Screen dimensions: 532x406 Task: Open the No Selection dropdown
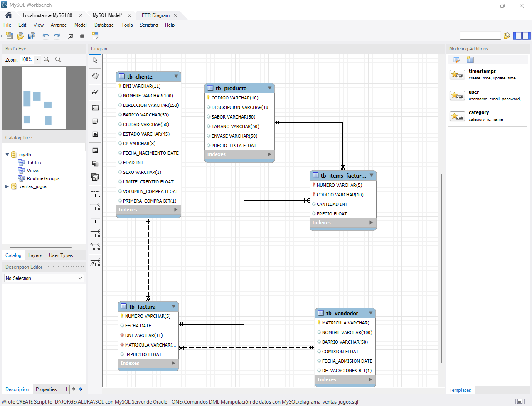coord(44,278)
